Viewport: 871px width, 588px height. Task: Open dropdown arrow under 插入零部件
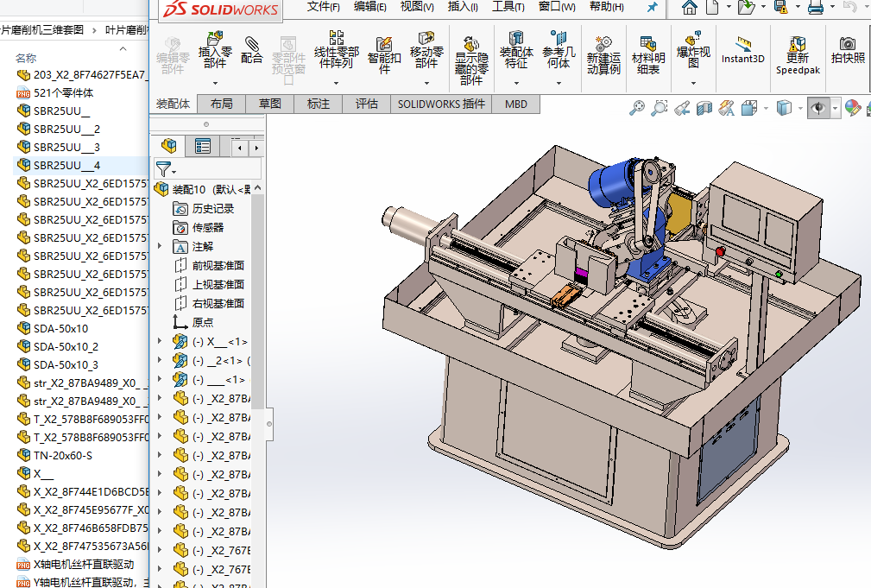pyautogui.click(x=215, y=83)
